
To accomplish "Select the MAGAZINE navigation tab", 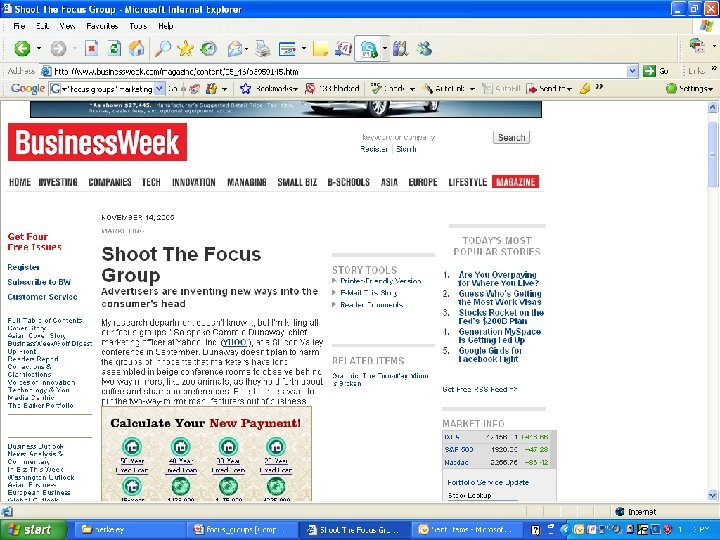I will [x=516, y=182].
